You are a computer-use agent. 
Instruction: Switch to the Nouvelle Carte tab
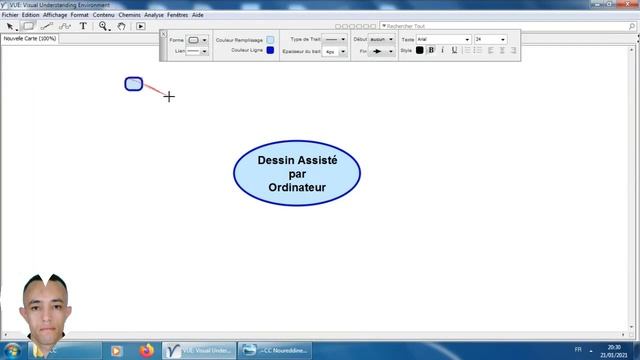coord(30,38)
